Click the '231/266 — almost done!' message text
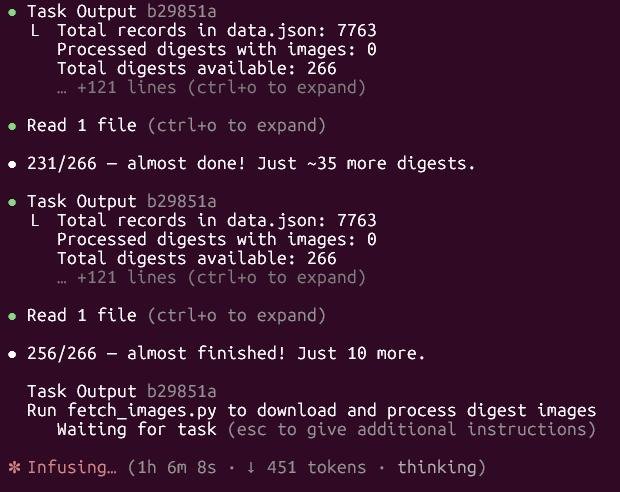620x492 pixels. 251,163
